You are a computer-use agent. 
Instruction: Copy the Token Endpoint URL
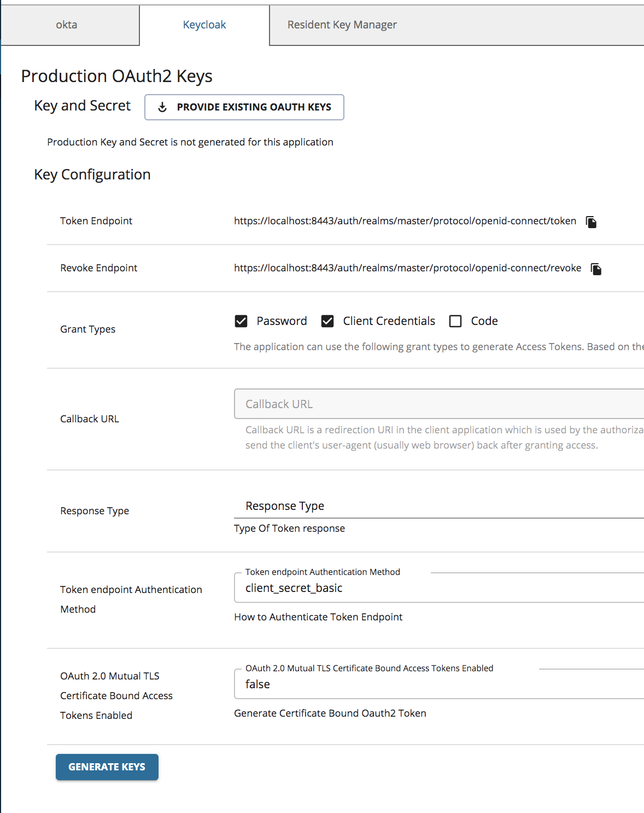point(591,222)
